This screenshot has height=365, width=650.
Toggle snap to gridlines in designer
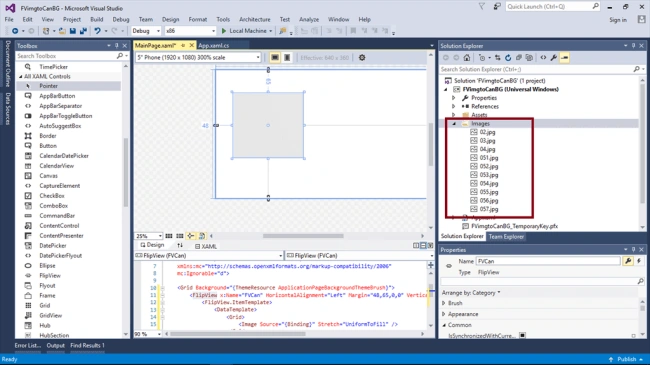click(x=179, y=236)
